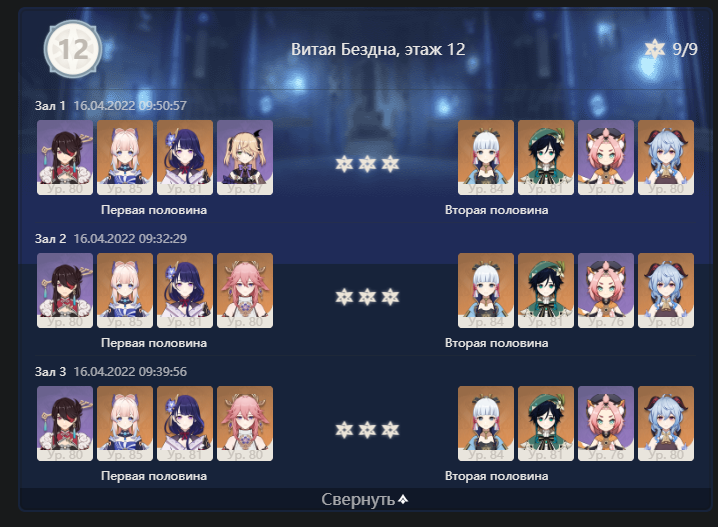Click the floor 12 round badge icon
The height and width of the screenshot is (527, 718).
tap(73, 49)
